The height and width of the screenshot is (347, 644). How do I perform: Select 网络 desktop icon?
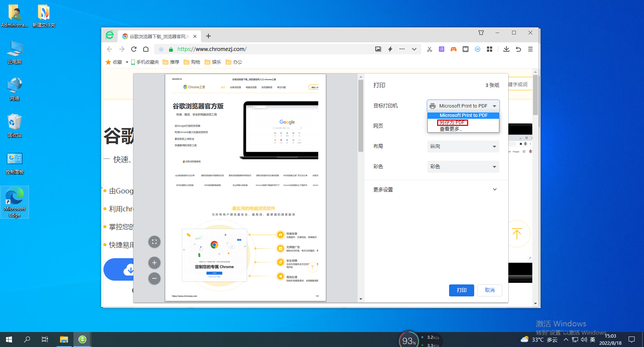(15, 89)
